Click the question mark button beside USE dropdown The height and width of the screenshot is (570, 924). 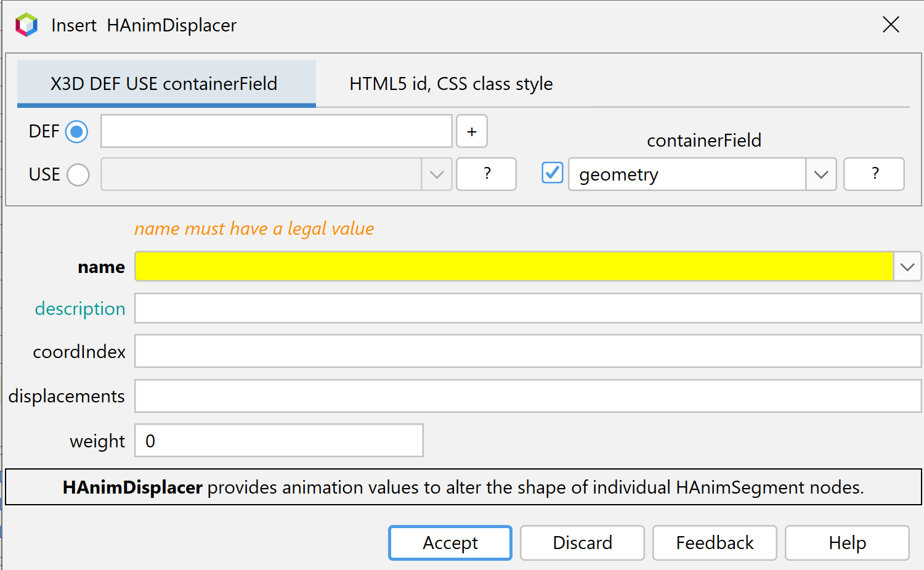pyautogui.click(x=486, y=174)
